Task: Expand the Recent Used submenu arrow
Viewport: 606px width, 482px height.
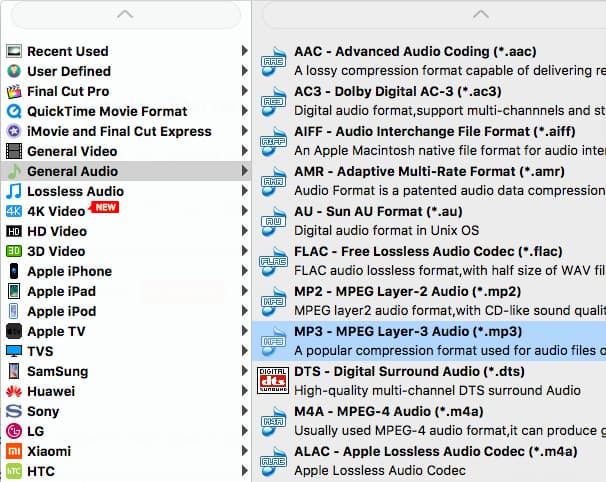Action: tap(244, 51)
